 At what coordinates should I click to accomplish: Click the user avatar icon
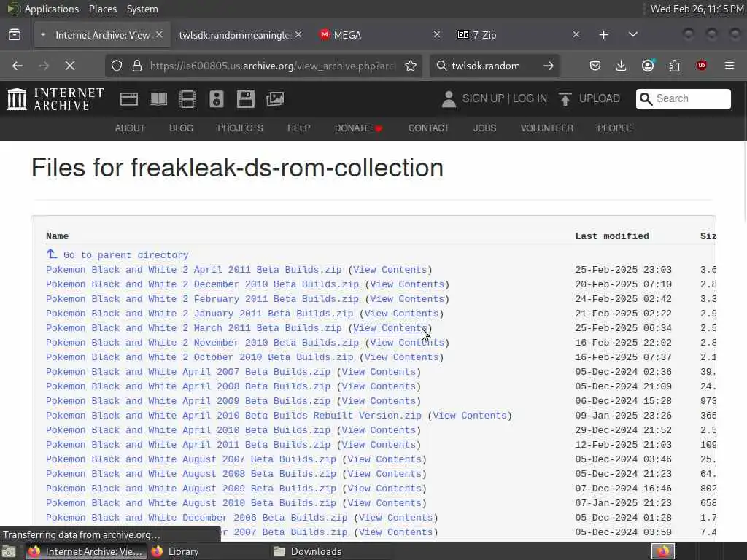click(449, 99)
